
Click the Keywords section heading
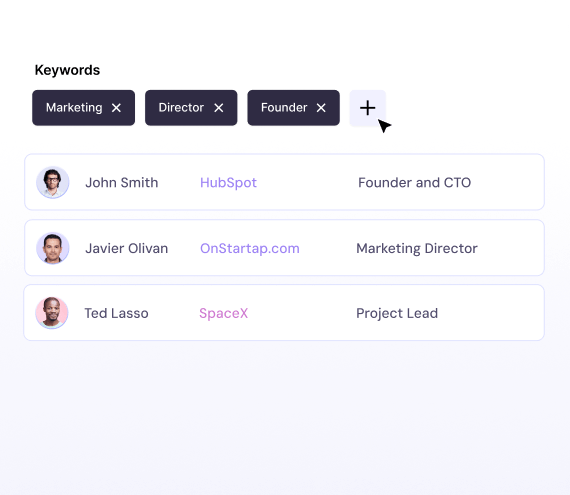[x=67, y=70]
